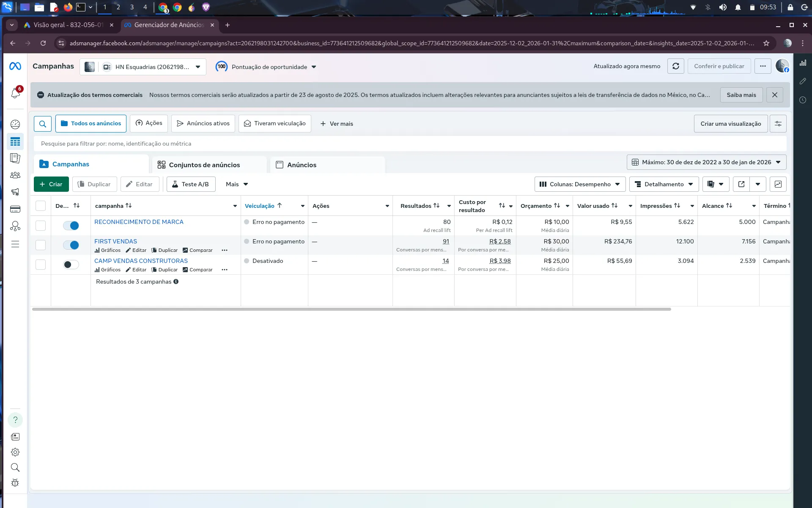Click the export table data icon
812x508 pixels.
pyautogui.click(x=741, y=184)
